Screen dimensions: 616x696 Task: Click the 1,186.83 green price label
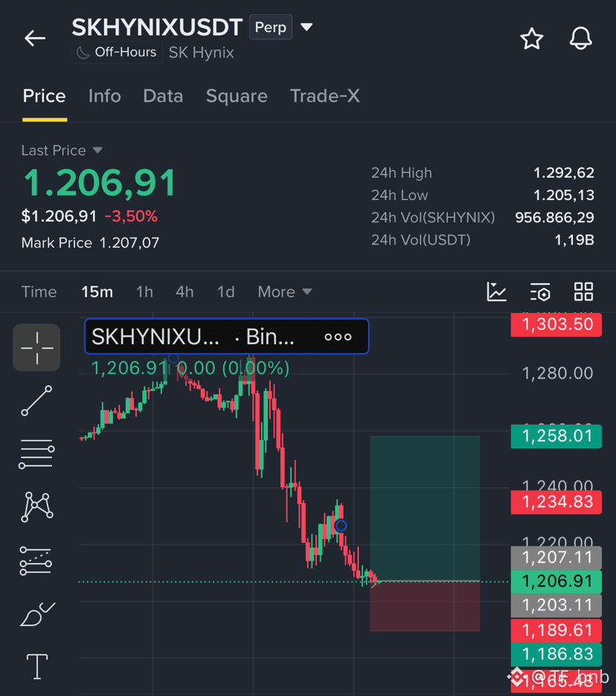[x=556, y=654]
